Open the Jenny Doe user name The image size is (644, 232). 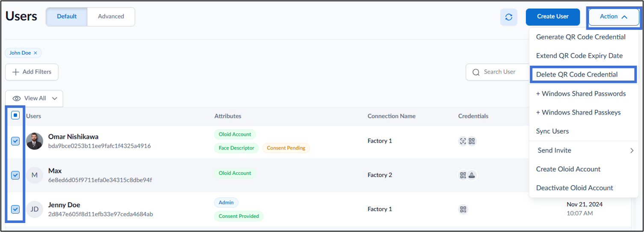point(64,205)
